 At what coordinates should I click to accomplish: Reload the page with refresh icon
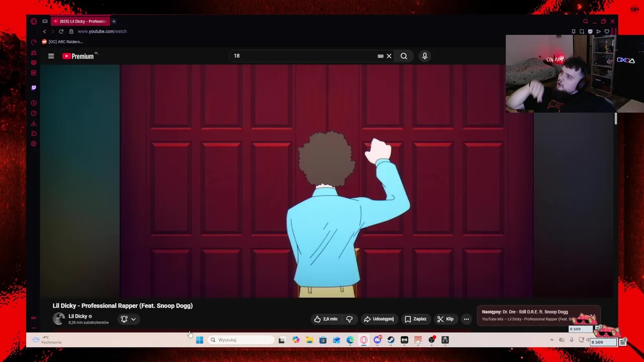pos(61,31)
